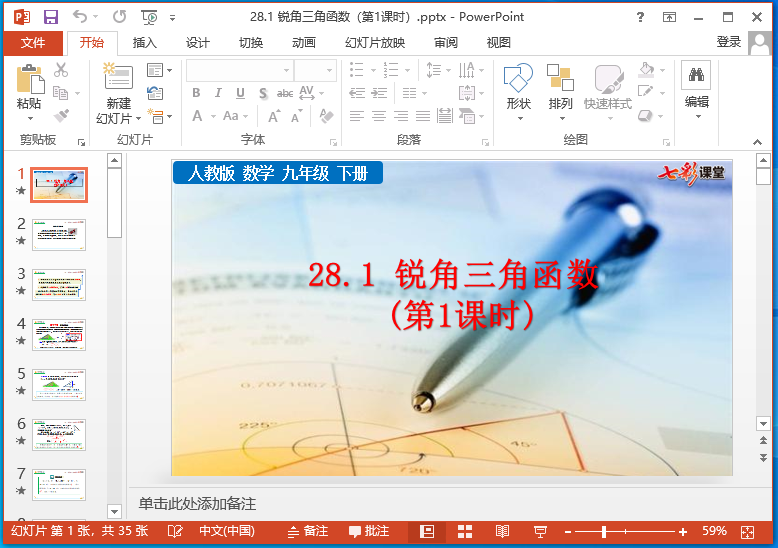This screenshot has width=778, height=548.
Task: Switch to the 切换 (Transitions) tab
Action: click(x=251, y=43)
